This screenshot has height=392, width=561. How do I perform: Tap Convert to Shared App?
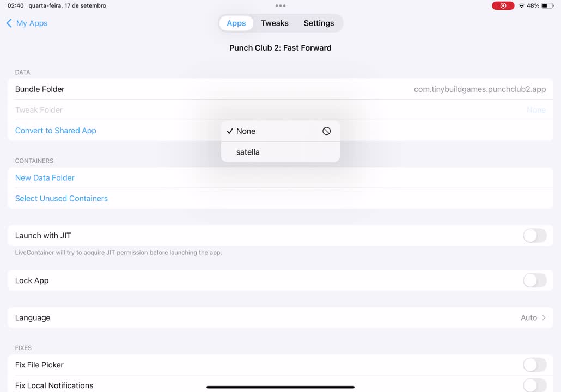56,131
